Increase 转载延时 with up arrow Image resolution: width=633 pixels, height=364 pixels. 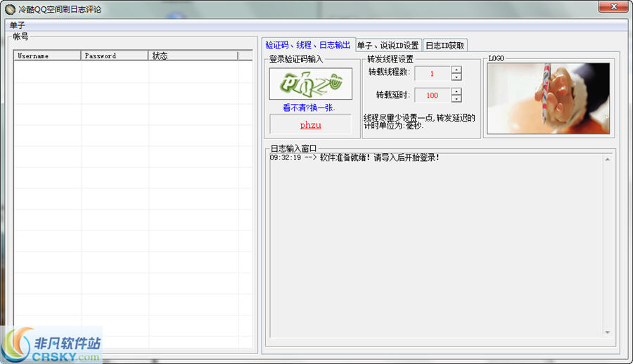pos(456,91)
